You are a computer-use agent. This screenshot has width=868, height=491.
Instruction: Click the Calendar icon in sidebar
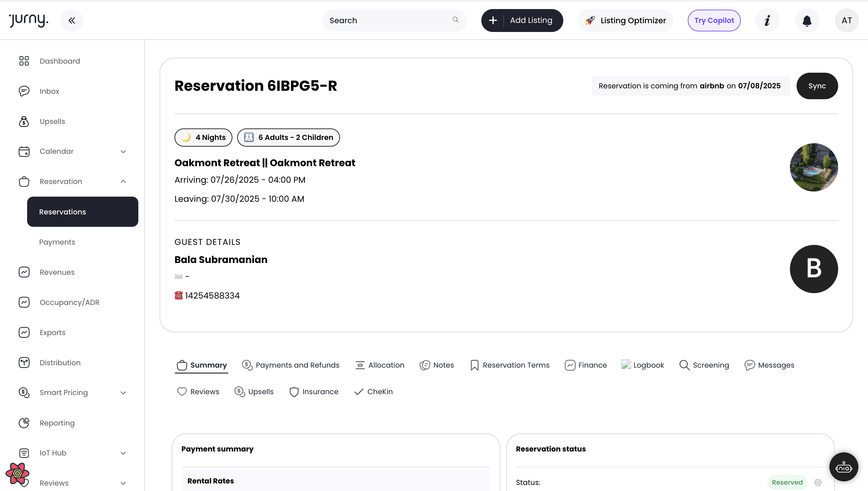24,151
